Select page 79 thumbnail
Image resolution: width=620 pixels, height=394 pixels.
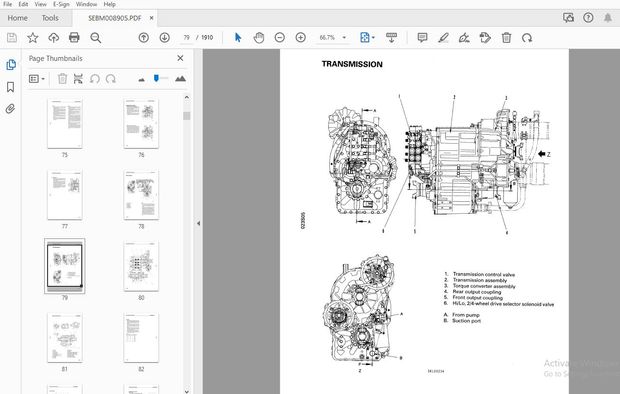pos(65,266)
